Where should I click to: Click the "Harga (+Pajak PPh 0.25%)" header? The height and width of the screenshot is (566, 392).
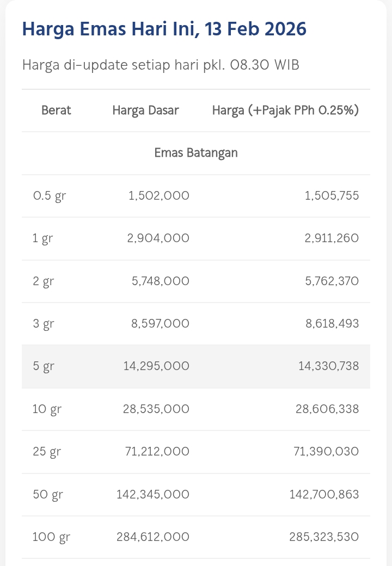[285, 110]
